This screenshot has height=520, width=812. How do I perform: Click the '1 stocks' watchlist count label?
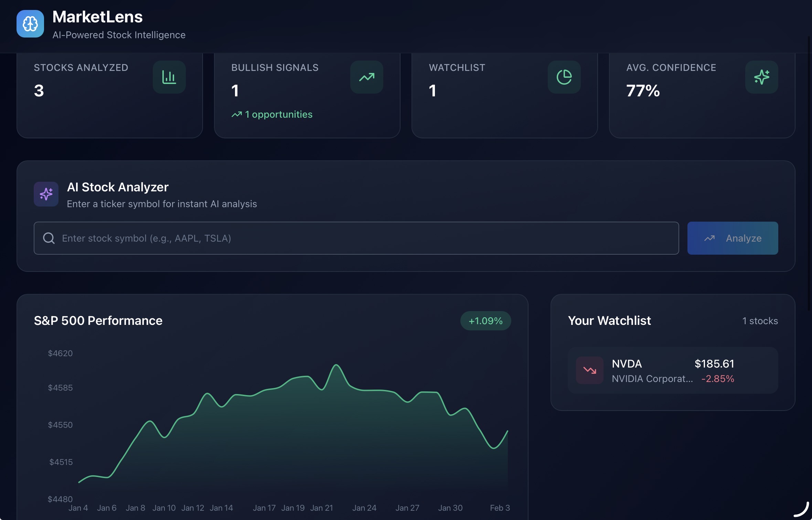(760, 321)
